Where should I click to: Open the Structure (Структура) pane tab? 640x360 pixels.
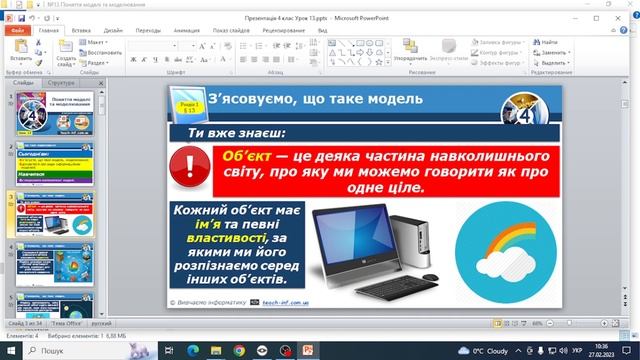(x=61, y=83)
